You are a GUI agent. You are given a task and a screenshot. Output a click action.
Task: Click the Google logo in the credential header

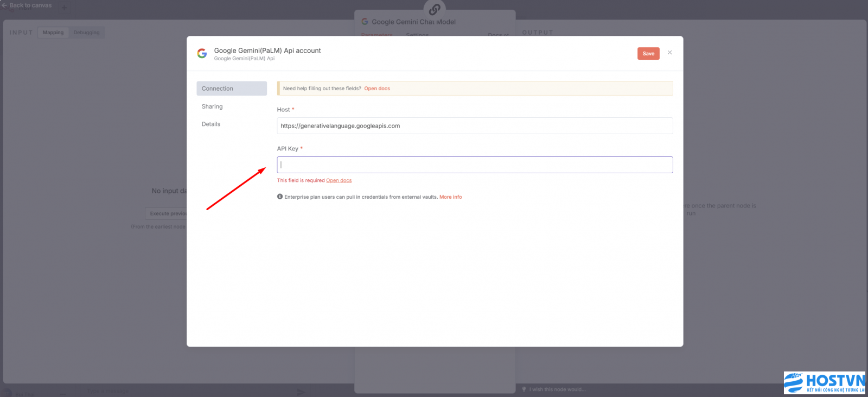202,53
